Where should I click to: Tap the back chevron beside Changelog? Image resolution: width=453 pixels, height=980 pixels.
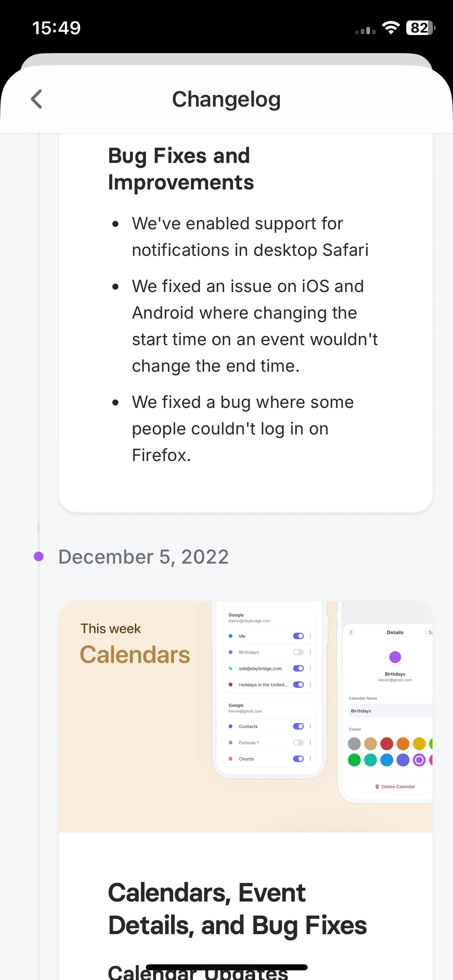(37, 99)
